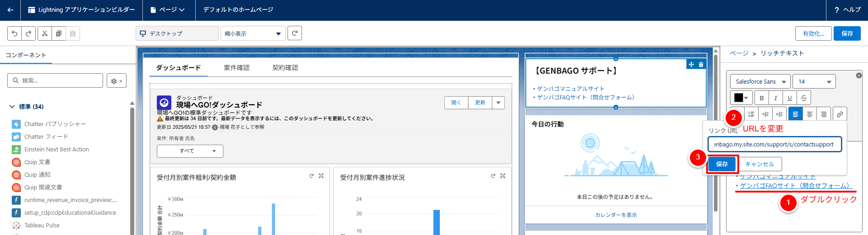Viewport: 868px width, 235px height.
Task: Toggle italic formatting
Action: coord(776,98)
